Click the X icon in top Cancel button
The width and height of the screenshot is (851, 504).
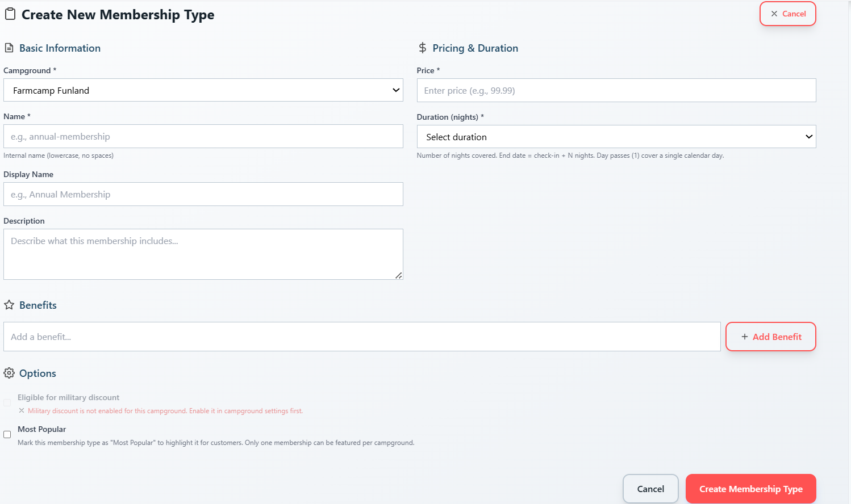click(x=774, y=14)
